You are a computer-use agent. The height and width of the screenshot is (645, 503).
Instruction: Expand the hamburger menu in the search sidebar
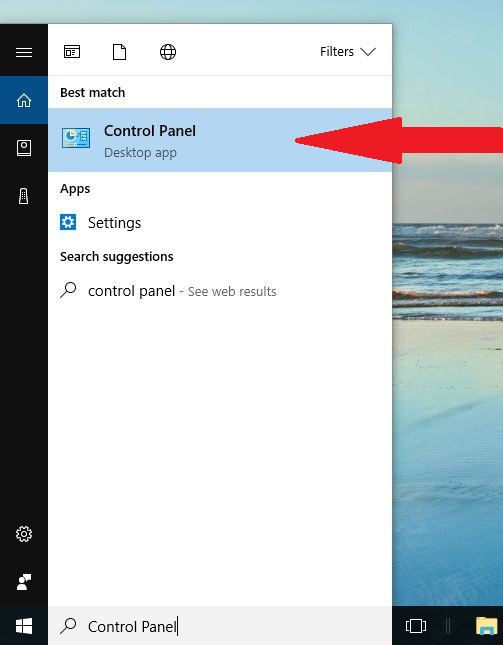coord(24,52)
